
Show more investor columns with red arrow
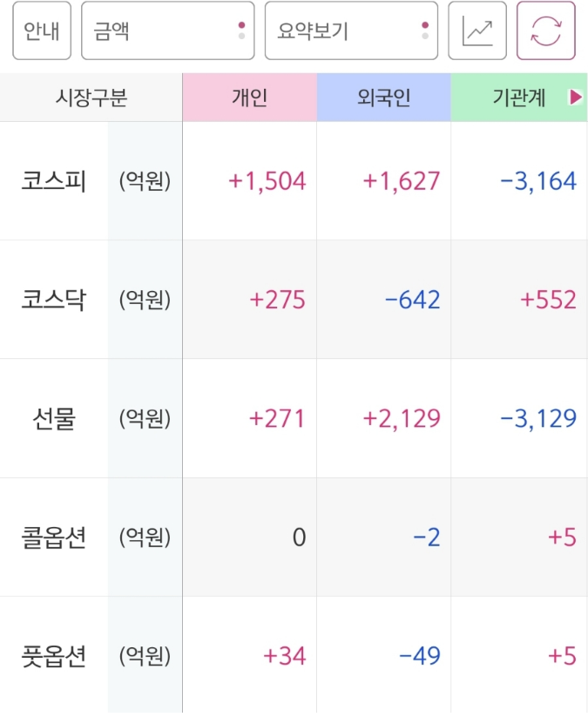click(575, 97)
